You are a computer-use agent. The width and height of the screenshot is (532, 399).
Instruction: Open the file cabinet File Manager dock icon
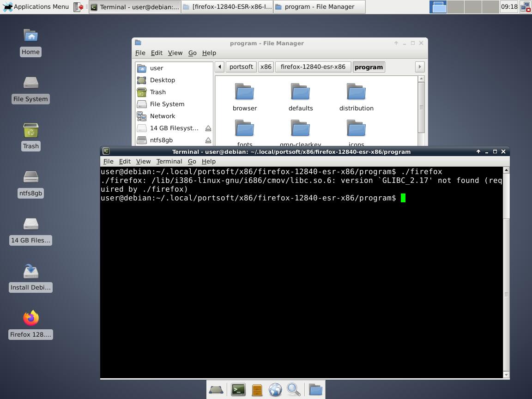pos(257,390)
